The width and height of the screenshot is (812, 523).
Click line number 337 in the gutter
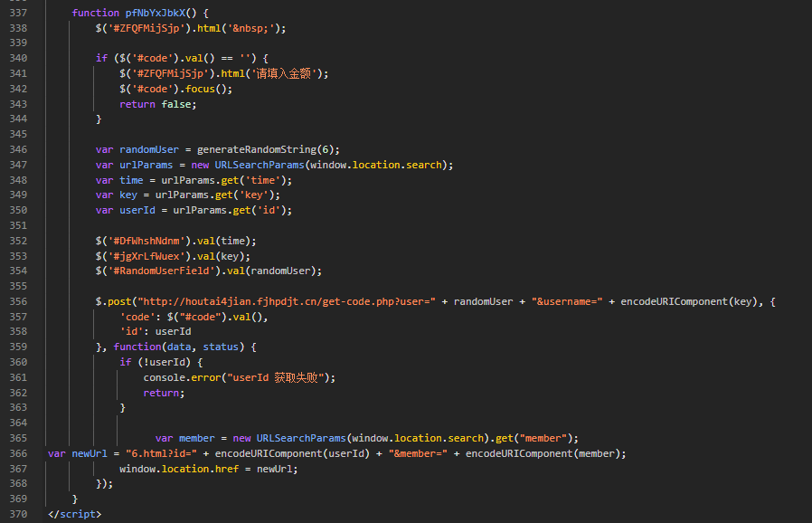[18, 13]
